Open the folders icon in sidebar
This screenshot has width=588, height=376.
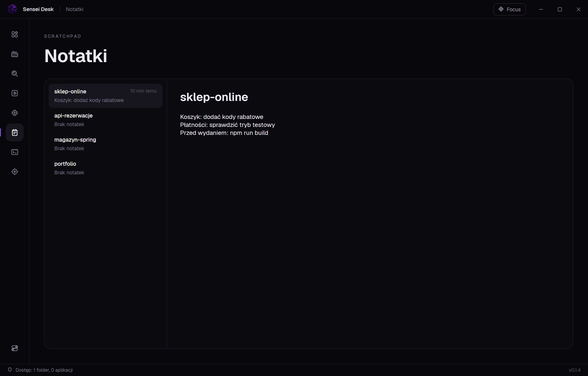(15, 54)
